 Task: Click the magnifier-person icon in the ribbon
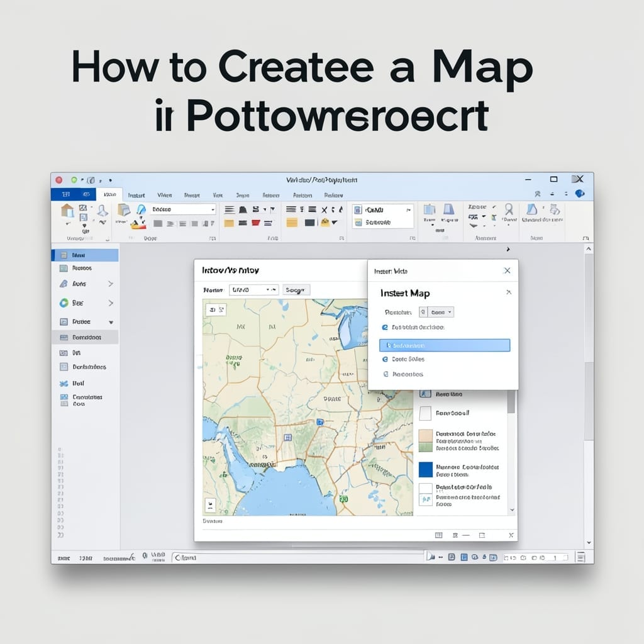(x=509, y=209)
